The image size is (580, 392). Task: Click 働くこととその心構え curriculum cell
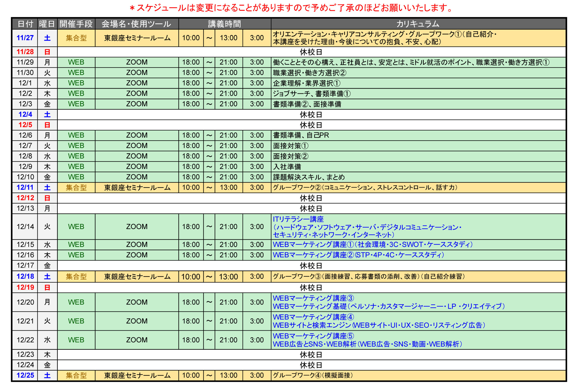[418, 62]
